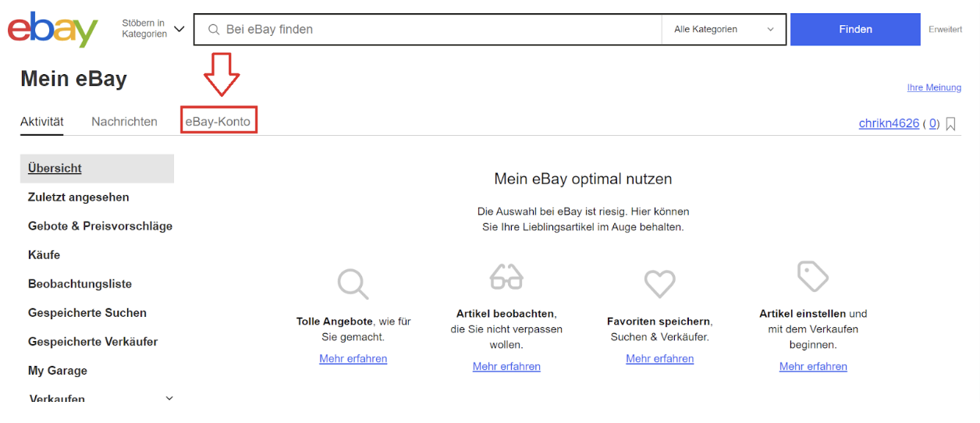980x423 pixels.
Task: Select the Aktivität tab
Action: pos(42,122)
